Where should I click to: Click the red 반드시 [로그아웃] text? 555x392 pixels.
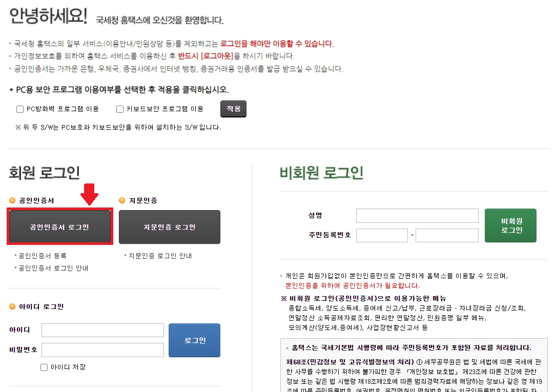[205, 56]
